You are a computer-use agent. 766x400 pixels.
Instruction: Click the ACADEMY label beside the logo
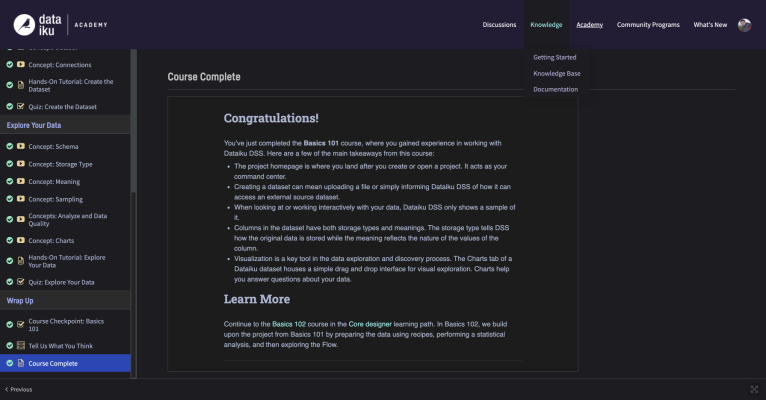tap(91, 25)
